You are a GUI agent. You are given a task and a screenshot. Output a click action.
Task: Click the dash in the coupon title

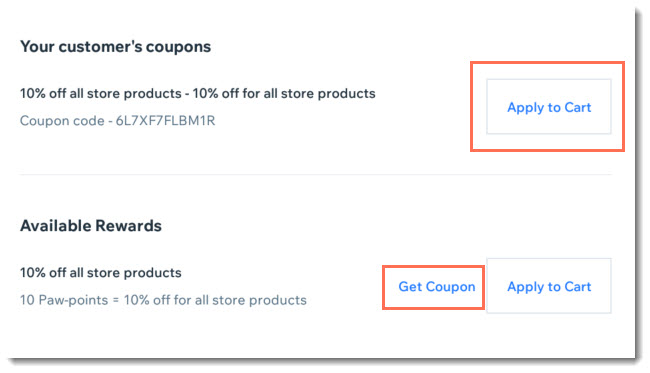[x=187, y=94]
